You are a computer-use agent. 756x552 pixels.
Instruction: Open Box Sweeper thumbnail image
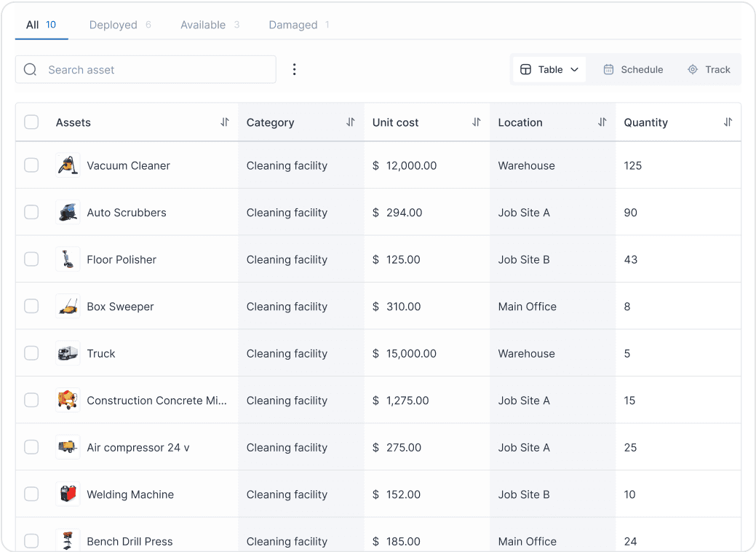click(x=68, y=306)
